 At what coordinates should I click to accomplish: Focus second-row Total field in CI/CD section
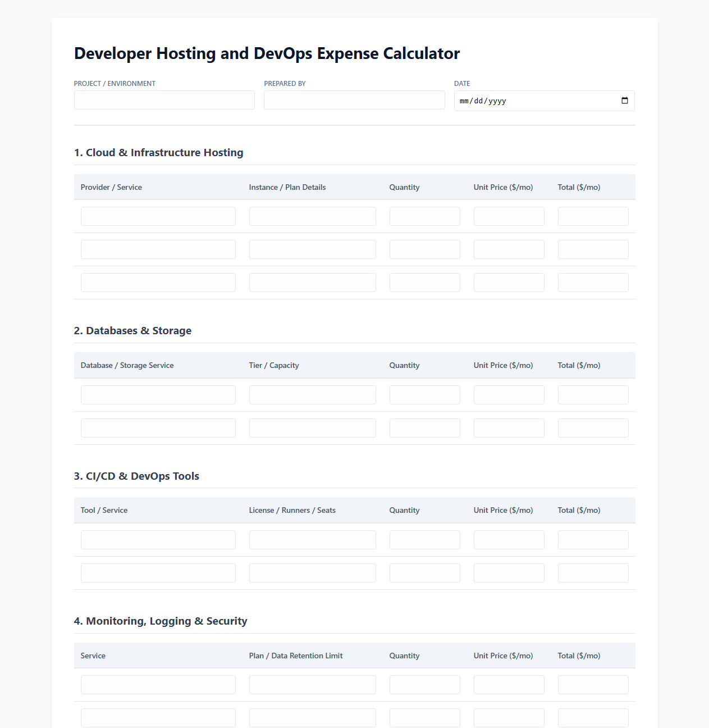pos(593,573)
